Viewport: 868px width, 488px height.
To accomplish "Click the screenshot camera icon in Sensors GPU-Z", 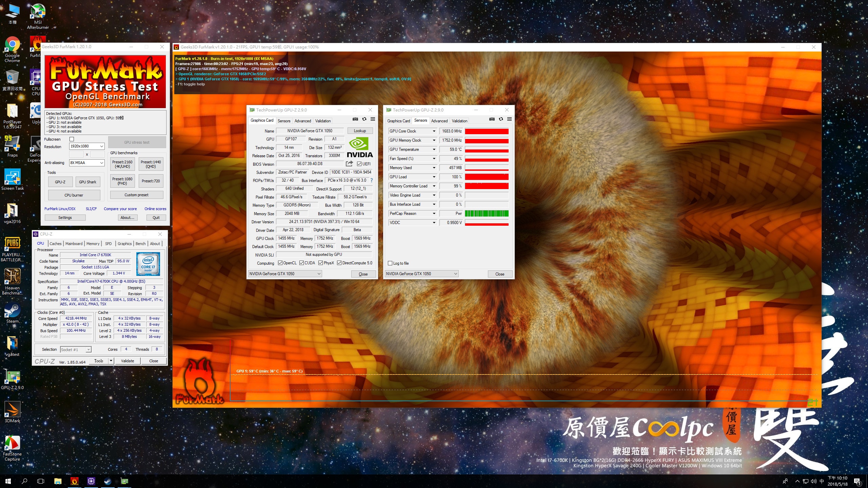I will [492, 119].
